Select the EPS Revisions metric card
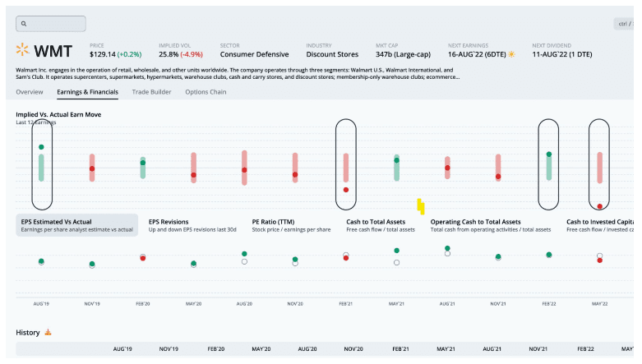This screenshot has width=642, height=364. coord(192,225)
